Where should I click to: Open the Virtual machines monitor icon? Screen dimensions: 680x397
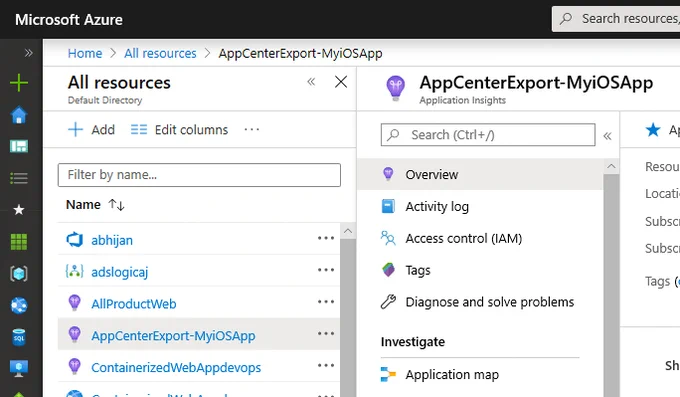(19, 368)
